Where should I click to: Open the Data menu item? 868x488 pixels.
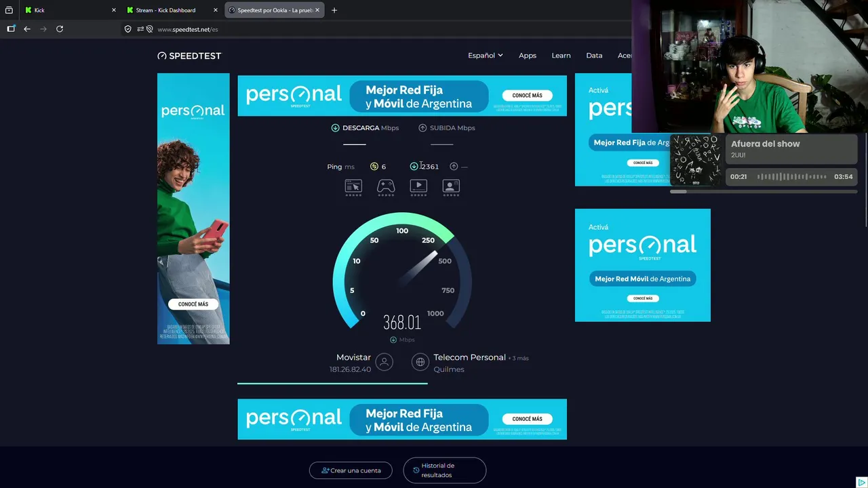pos(594,56)
